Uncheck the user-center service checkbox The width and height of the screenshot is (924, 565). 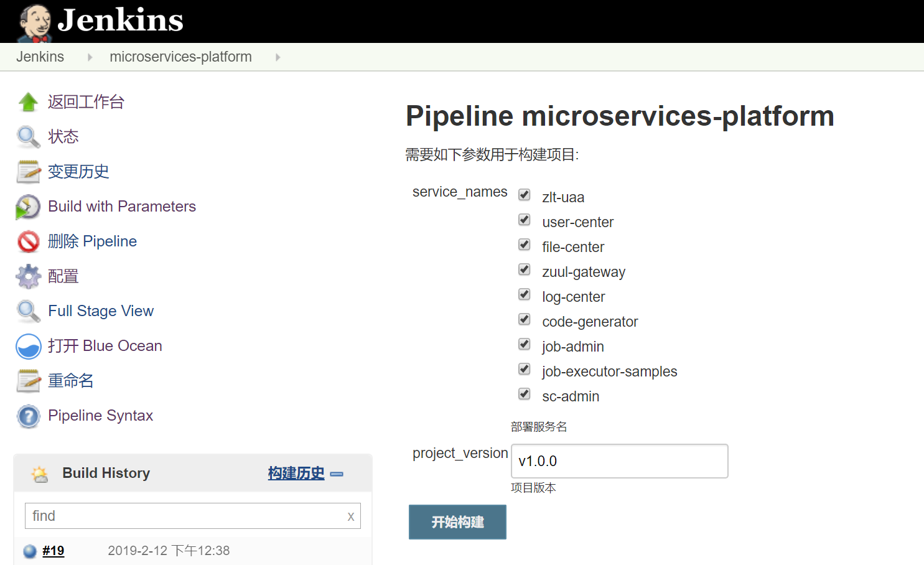pos(525,220)
